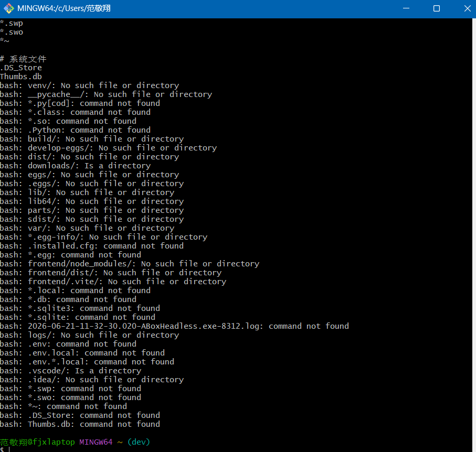Click the '# 系统文件' comment line
This screenshot has height=452, width=476.
24,59
